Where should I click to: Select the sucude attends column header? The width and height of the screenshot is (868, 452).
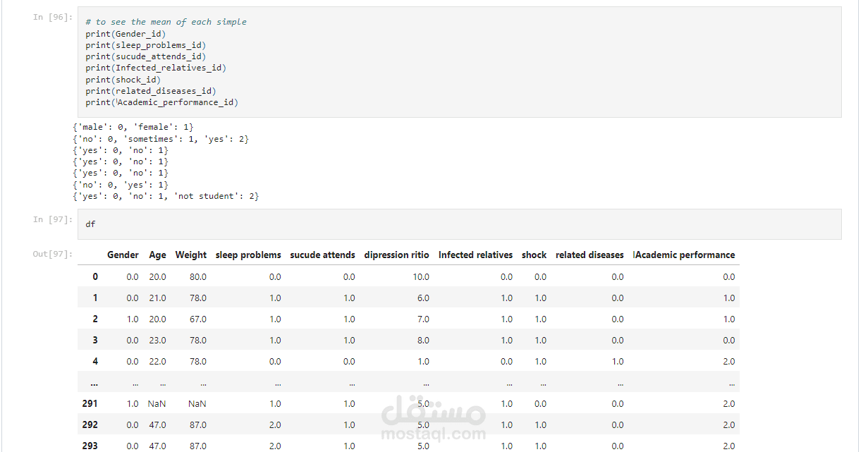click(x=322, y=255)
